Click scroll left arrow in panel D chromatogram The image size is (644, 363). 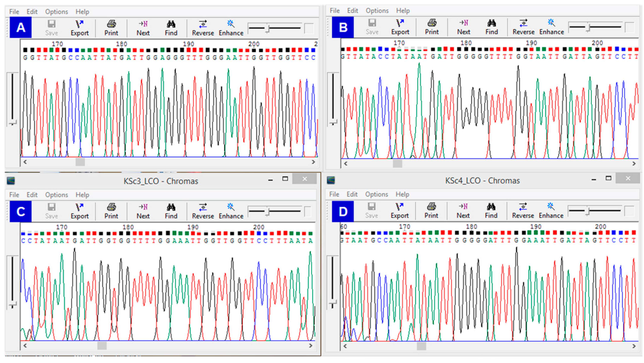point(345,346)
